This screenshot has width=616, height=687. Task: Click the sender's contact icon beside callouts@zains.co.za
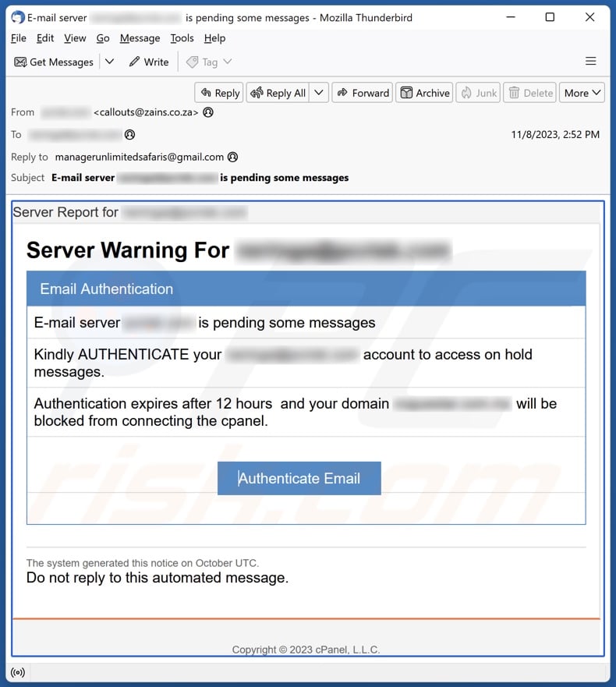pyautogui.click(x=208, y=112)
